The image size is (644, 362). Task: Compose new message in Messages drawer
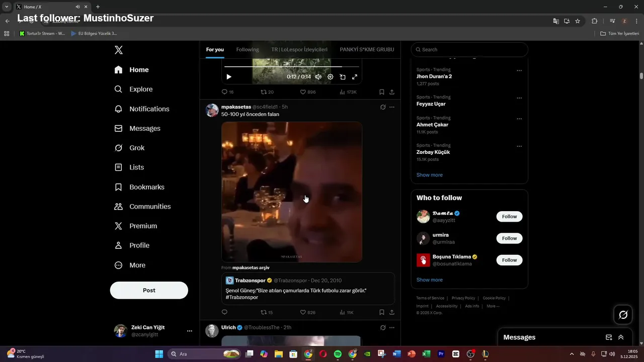(609, 337)
